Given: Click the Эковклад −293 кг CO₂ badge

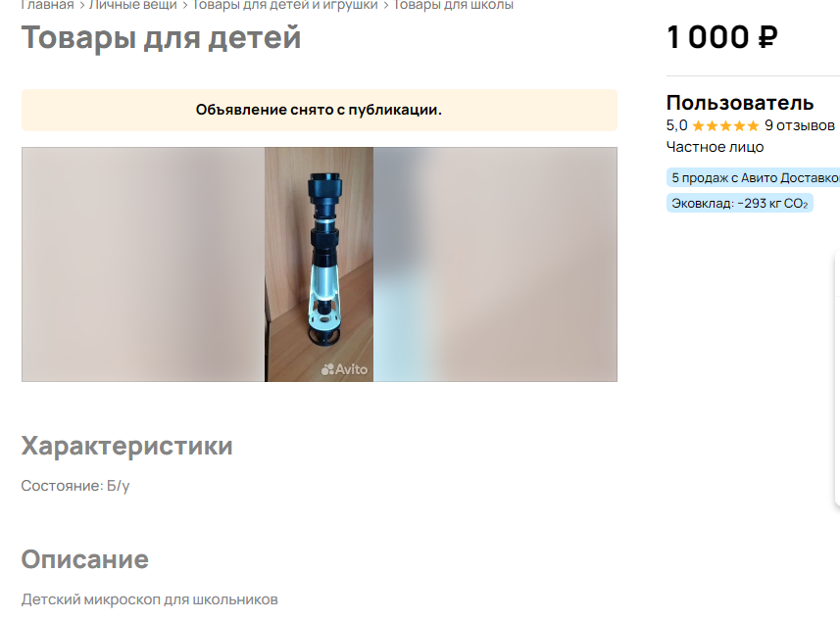Looking at the screenshot, I should (x=739, y=204).
